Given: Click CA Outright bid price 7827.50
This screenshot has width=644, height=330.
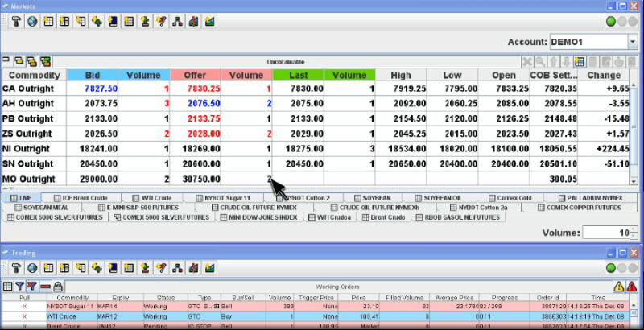Looking at the screenshot, I should pos(101,89).
